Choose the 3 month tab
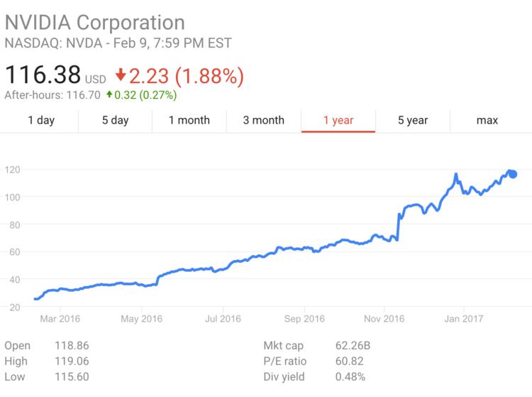Screen dimensions: 532x397 (x=263, y=120)
